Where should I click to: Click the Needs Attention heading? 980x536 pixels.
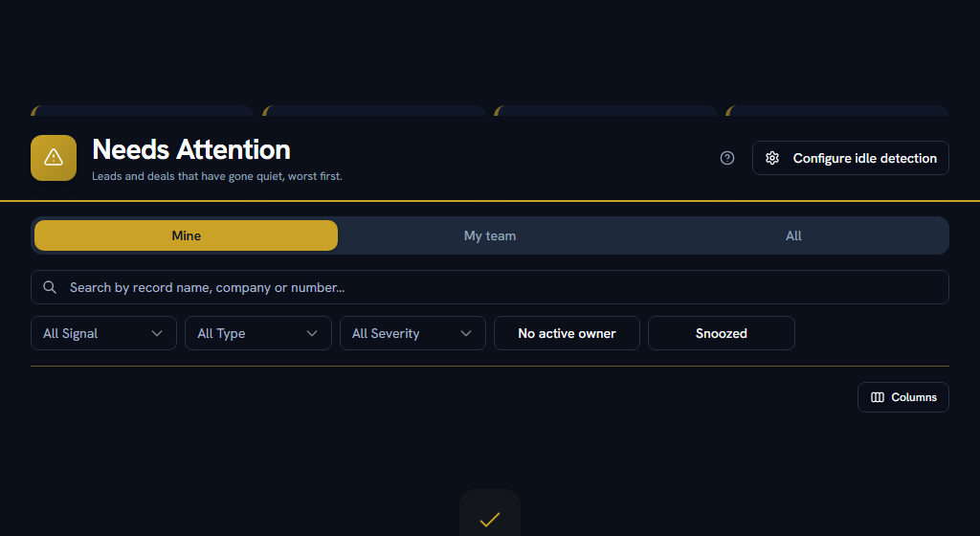click(x=191, y=150)
